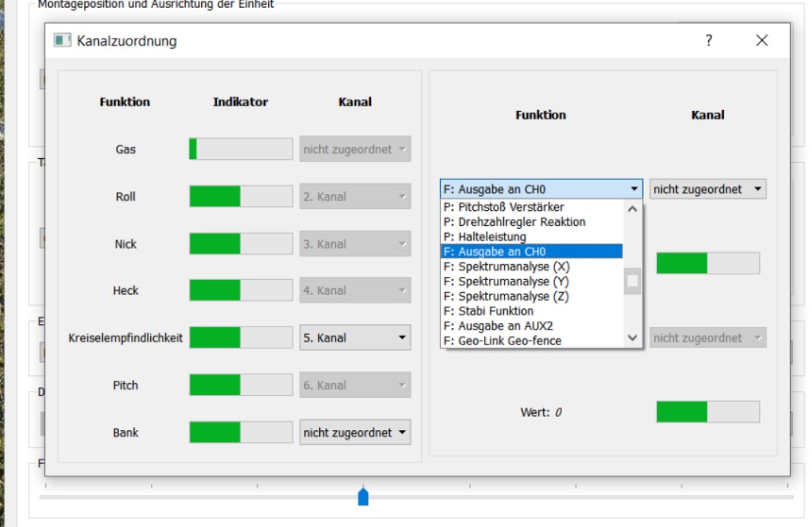Close the Kanalzuordnung dialog

point(761,41)
